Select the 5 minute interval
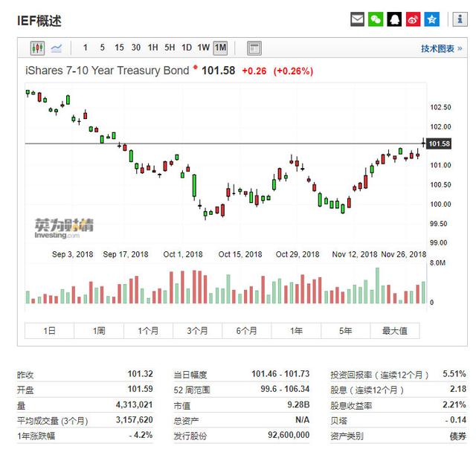The height and width of the screenshot is (458, 476). [x=103, y=48]
